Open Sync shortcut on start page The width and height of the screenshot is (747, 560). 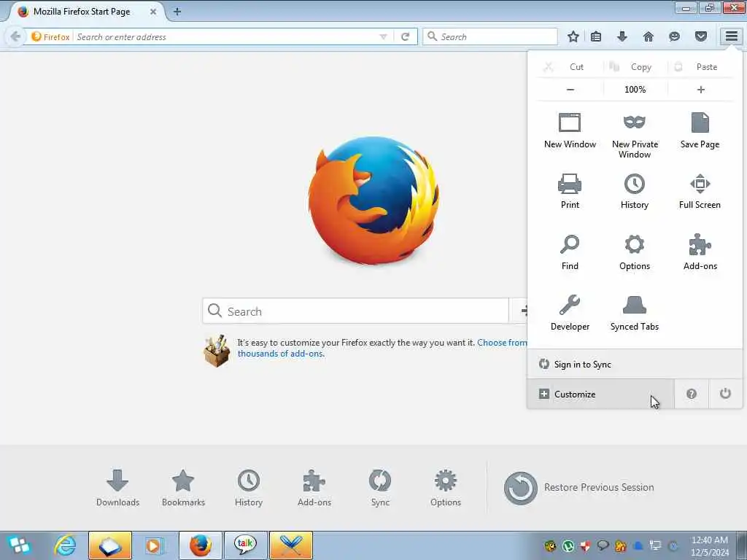click(380, 488)
